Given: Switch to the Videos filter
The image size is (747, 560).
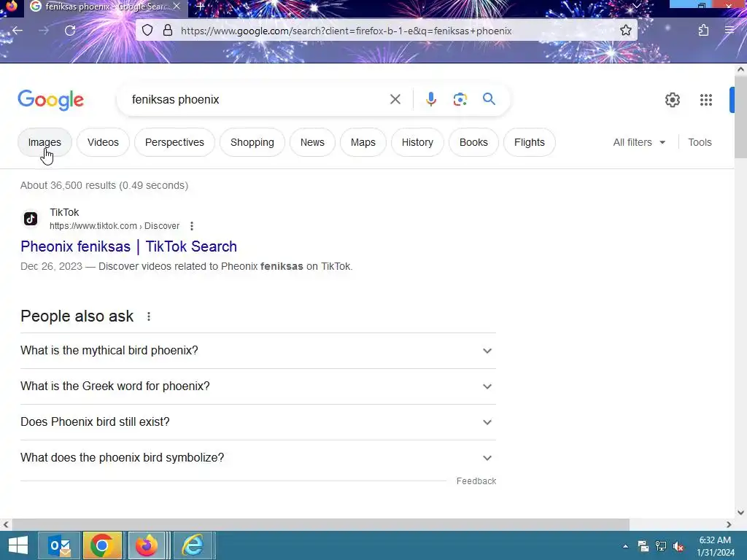Looking at the screenshot, I should (103, 142).
